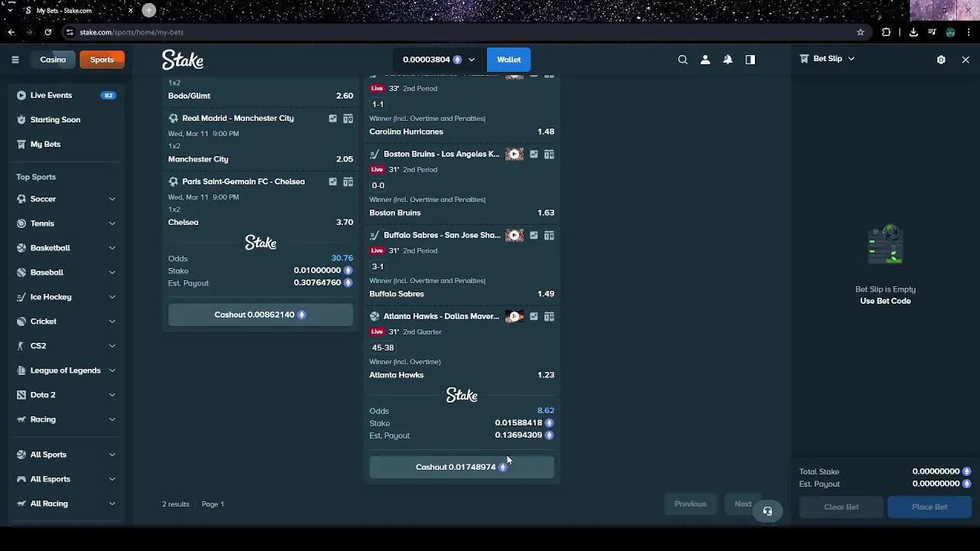Open the user profile icon
Image resolution: width=980 pixels, height=551 pixels.
coord(705,60)
